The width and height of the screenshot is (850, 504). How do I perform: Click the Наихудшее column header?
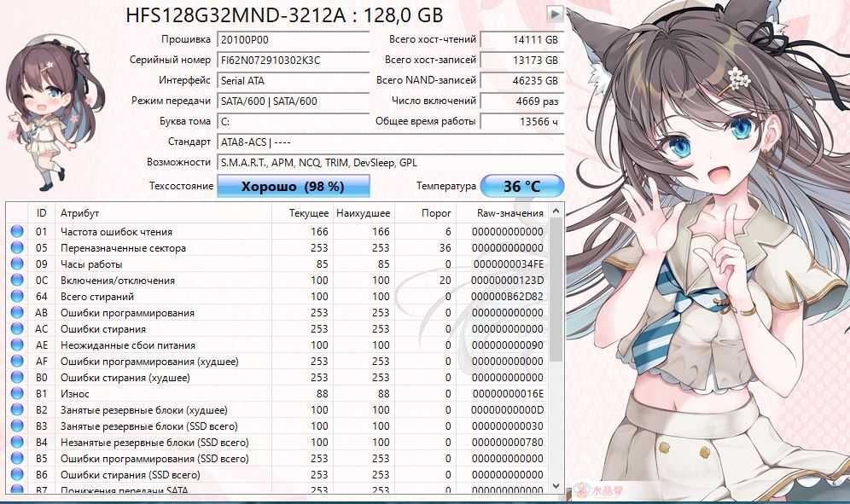[x=364, y=213]
